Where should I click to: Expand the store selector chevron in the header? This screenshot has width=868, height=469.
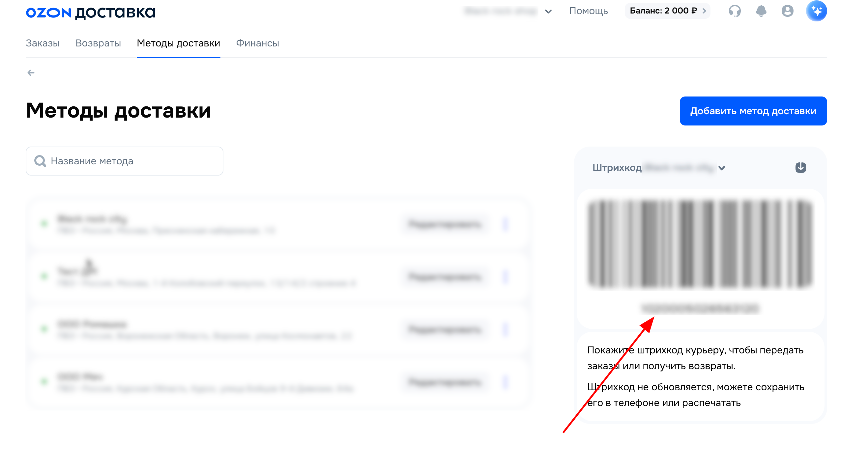(x=548, y=12)
